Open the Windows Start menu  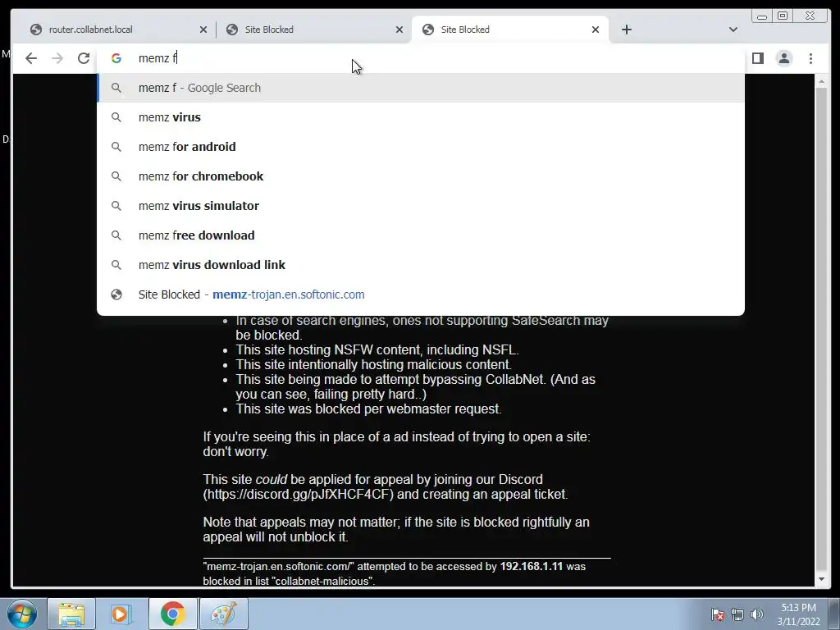pos(22,614)
